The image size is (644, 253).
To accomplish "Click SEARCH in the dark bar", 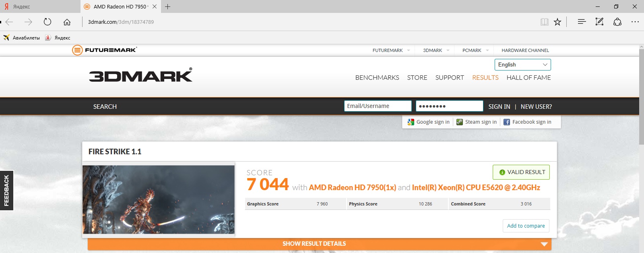I will click(105, 106).
